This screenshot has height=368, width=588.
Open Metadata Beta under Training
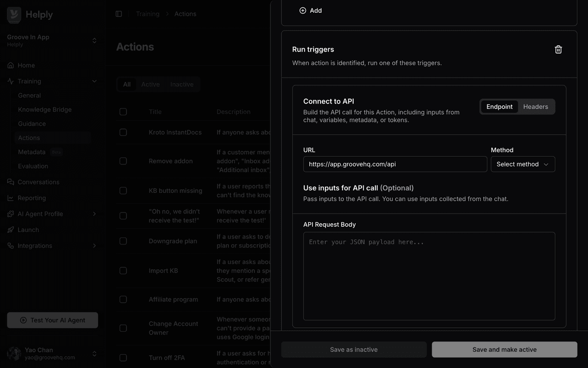(x=40, y=152)
